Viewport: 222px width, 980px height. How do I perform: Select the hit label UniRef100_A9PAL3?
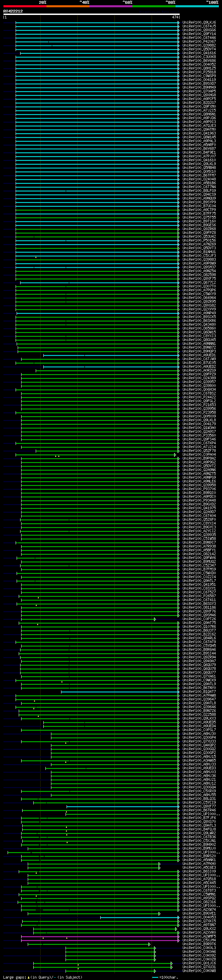pos(199,141)
